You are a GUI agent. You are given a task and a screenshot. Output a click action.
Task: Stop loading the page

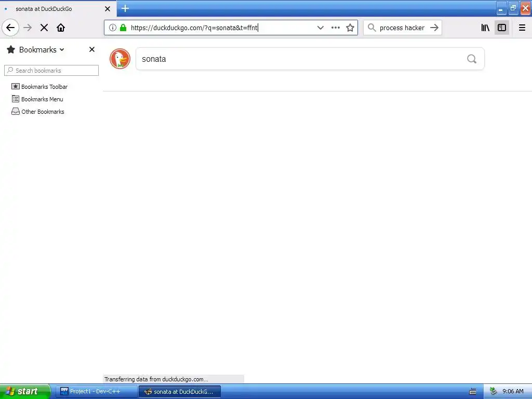(x=44, y=28)
